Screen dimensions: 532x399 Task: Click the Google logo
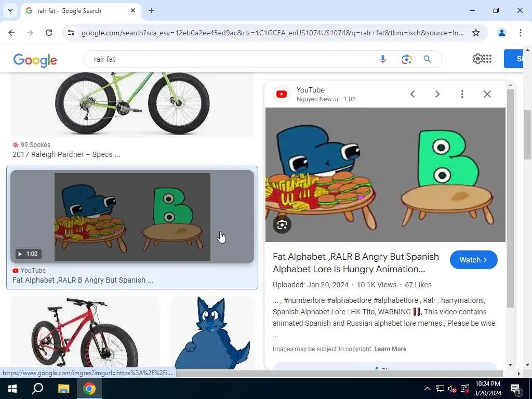pyautogui.click(x=35, y=60)
